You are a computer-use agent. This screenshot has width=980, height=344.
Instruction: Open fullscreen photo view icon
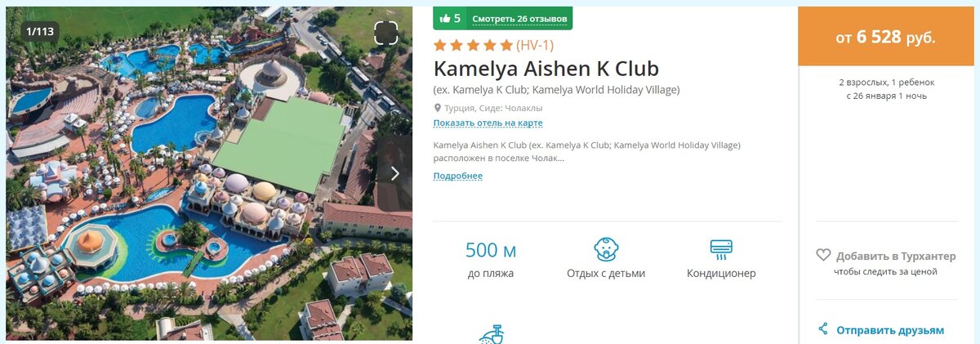pos(385,33)
